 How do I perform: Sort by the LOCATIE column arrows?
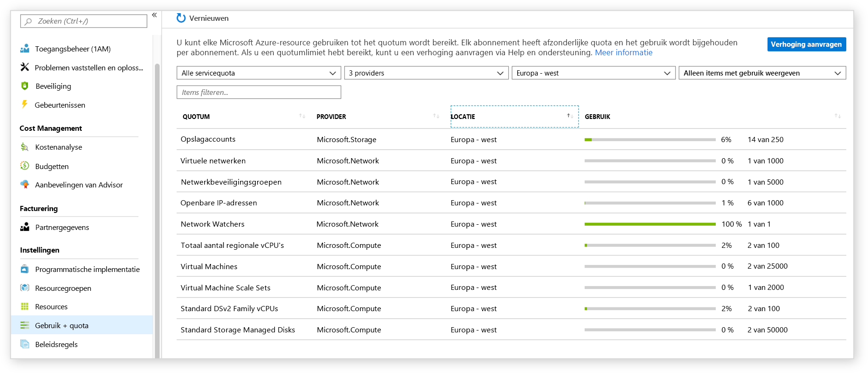(x=570, y=116)
